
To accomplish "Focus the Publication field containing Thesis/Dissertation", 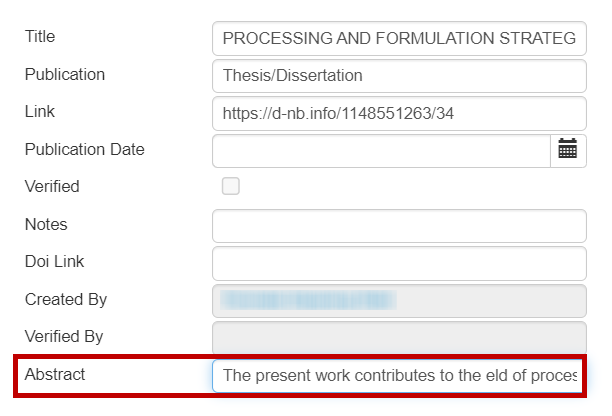I will pos(399,76).
